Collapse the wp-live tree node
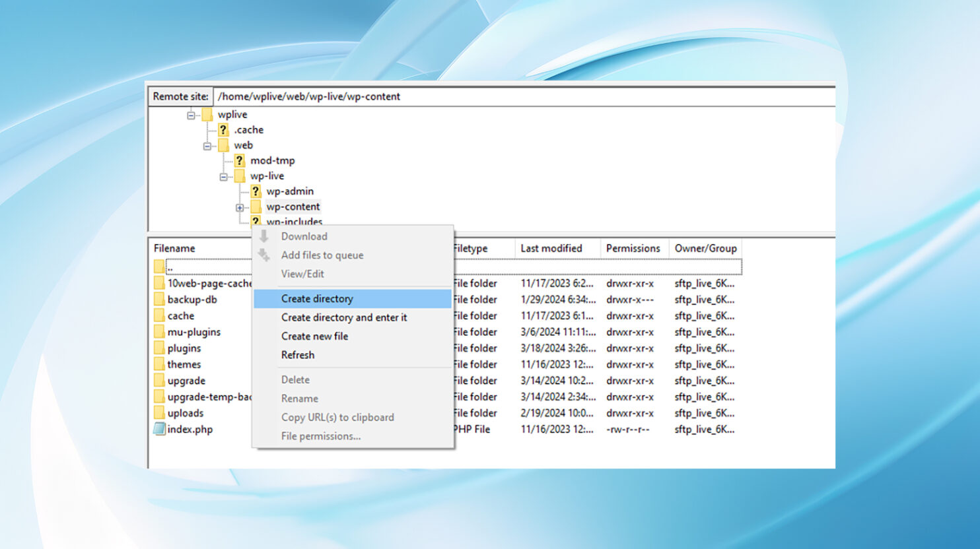Screen dimensions: 980x549 (223, 177)
